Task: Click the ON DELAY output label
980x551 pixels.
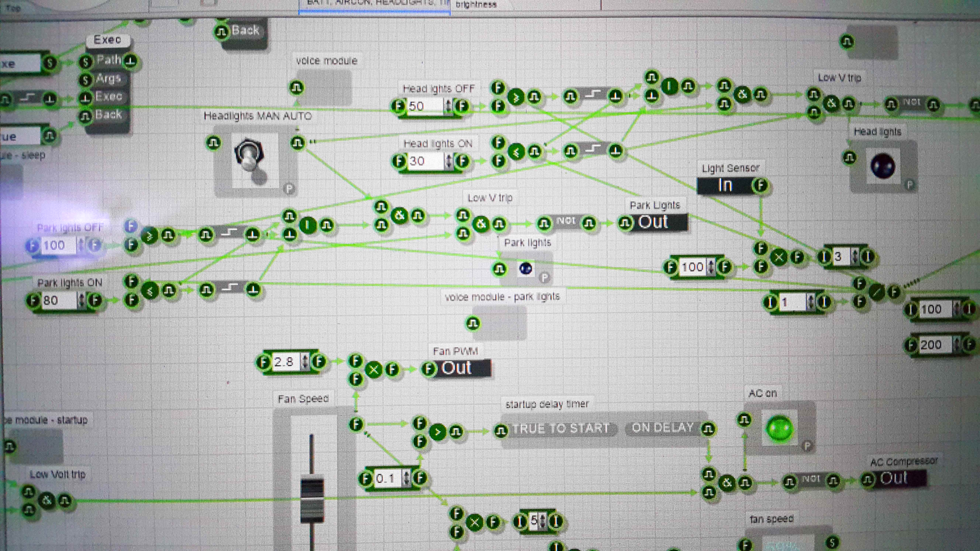Action: pos(662,428)
